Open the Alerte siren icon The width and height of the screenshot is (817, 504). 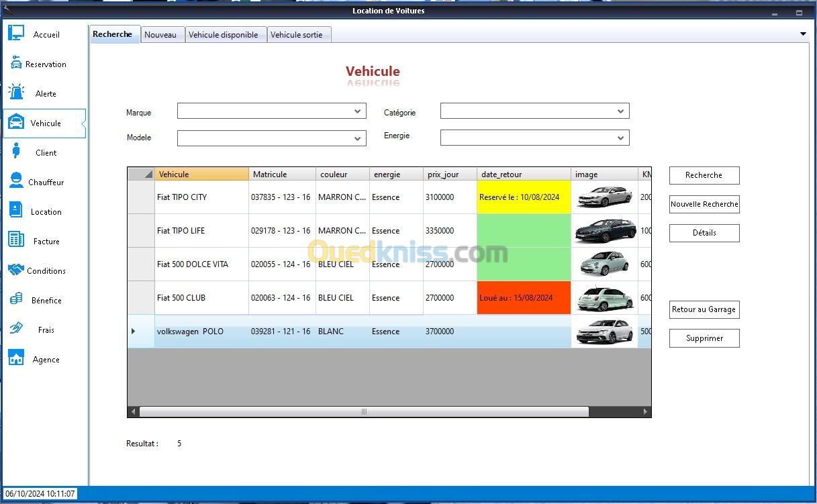click(16, 93)
